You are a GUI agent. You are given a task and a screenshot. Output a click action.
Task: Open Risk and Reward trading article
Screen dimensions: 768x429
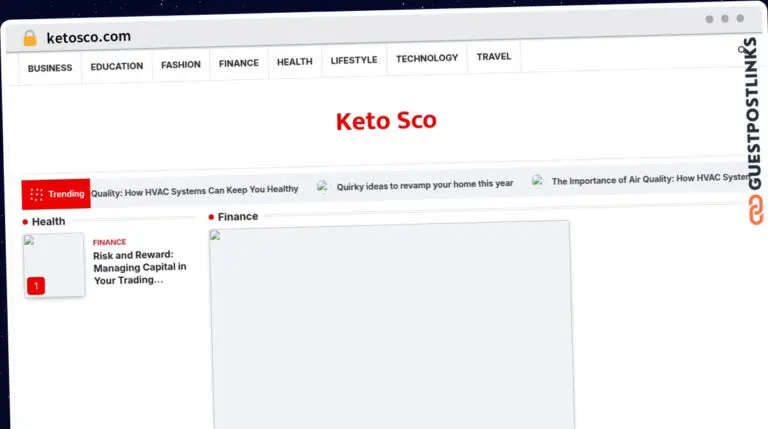140,267
